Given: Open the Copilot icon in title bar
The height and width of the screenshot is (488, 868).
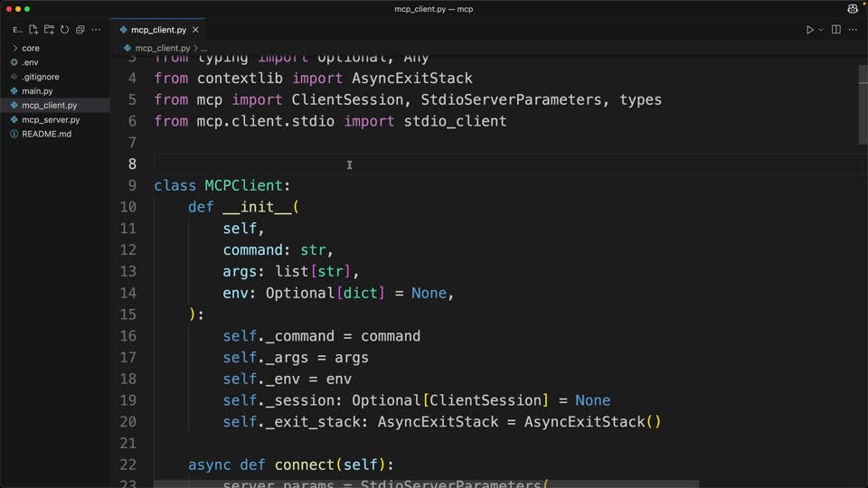Looking at the screenshot, I should [853, 8].
